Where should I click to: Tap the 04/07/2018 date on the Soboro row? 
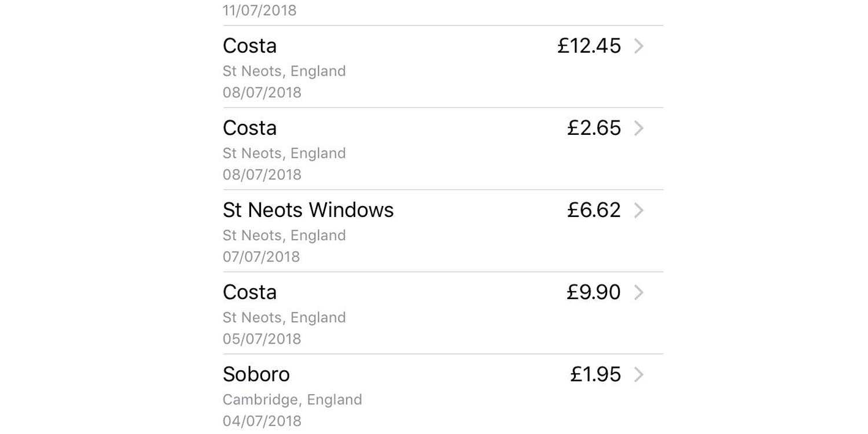pos(262,421)
